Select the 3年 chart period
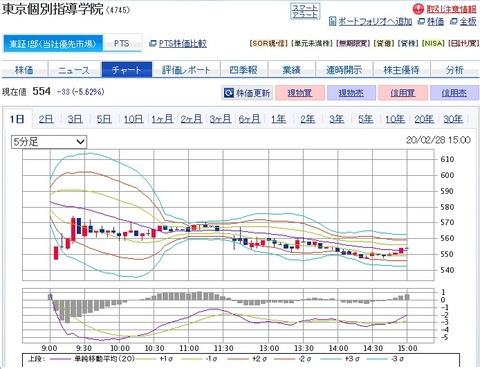Viewport: 480px width, 369px height. [336, 119]
